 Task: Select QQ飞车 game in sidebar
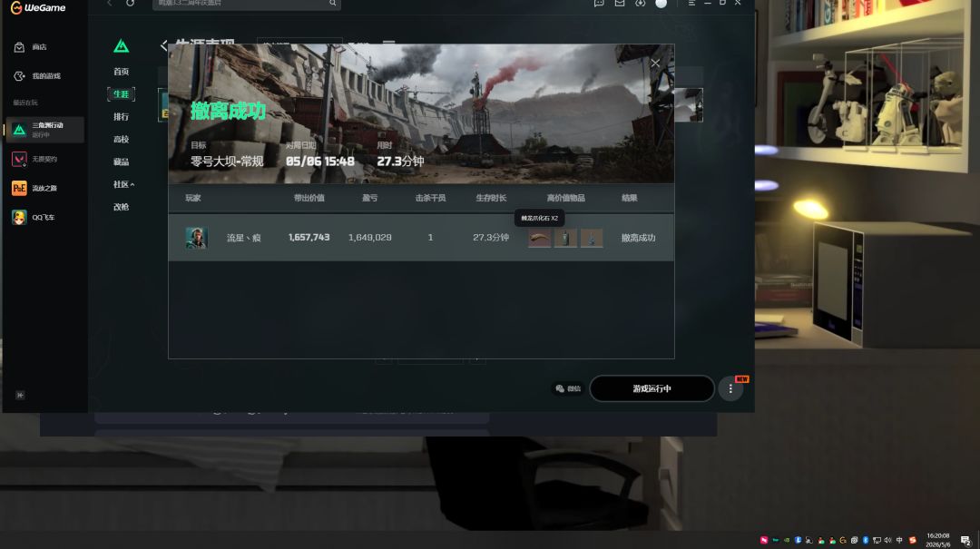coord(44,217)
